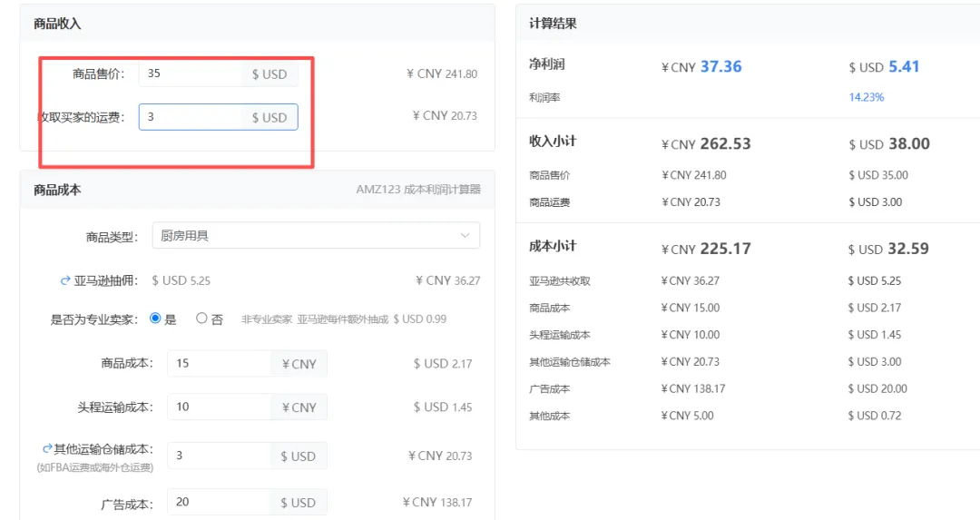Click the 头程运输成本 input containing 10
The image size is (980, 520).
coord(218,407)
